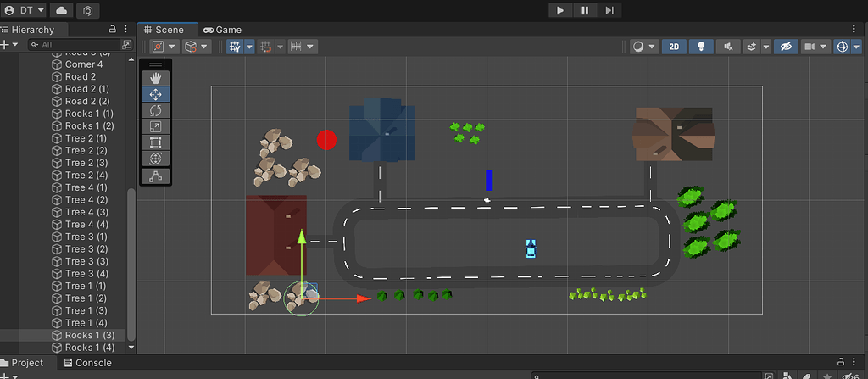Select the Scale tool in the Scene toolbox
868x379 pixels.
click(x=156, y=127)
